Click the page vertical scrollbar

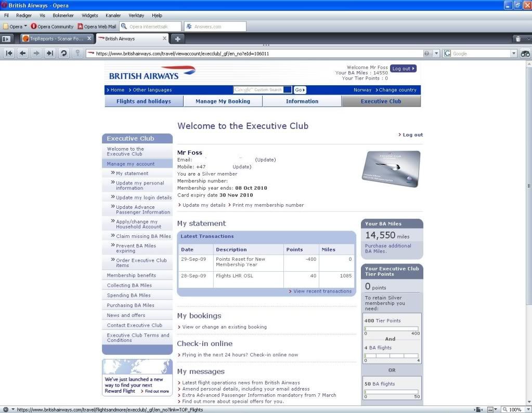[528, 185]
